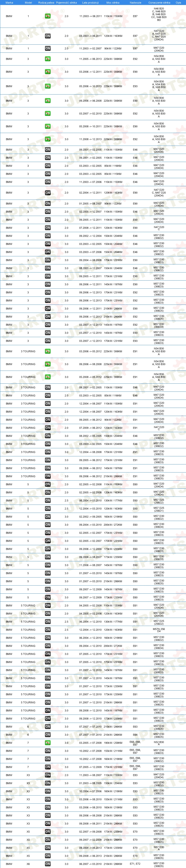
Task: Click ON icon in the M57 D25 (256D1) row
Action: pos(48,508)
